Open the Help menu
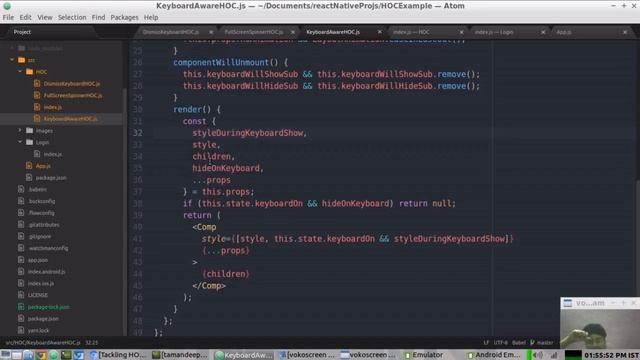Image resolution: width=640 pixels, height=360 pixels. (151, 17)
